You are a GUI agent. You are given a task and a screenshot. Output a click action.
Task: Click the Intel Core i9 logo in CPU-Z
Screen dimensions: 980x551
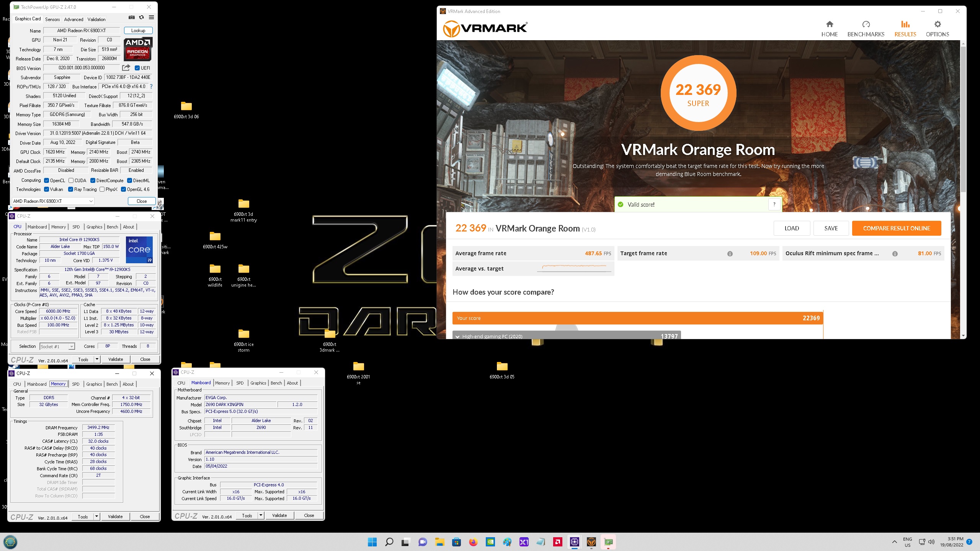pos(139,250)
